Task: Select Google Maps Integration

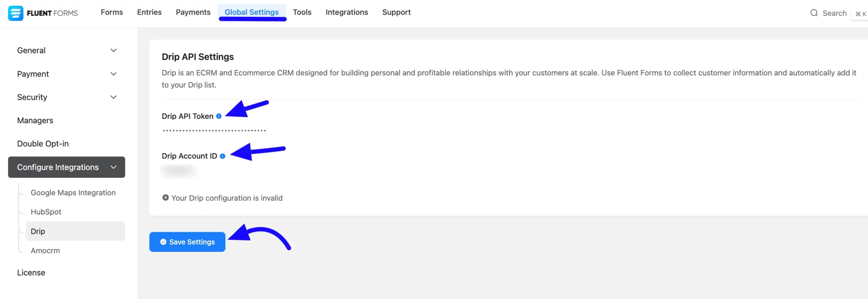Action: [x=73, y=193]
